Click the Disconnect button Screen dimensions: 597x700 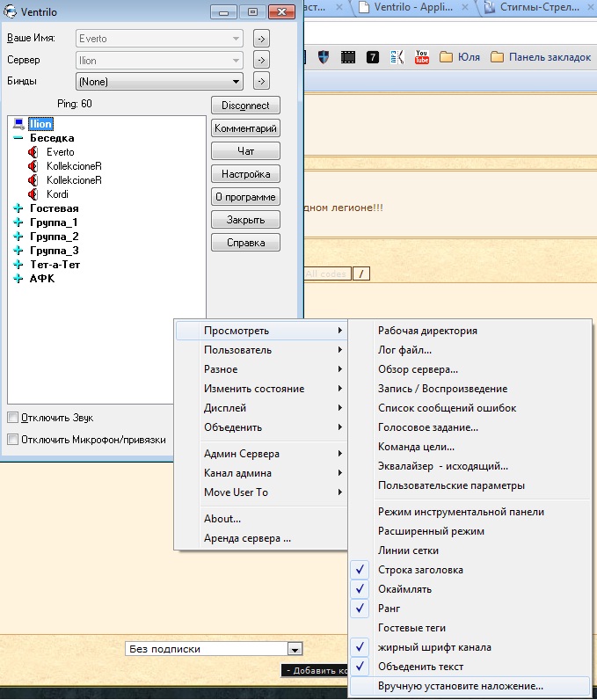245,106
